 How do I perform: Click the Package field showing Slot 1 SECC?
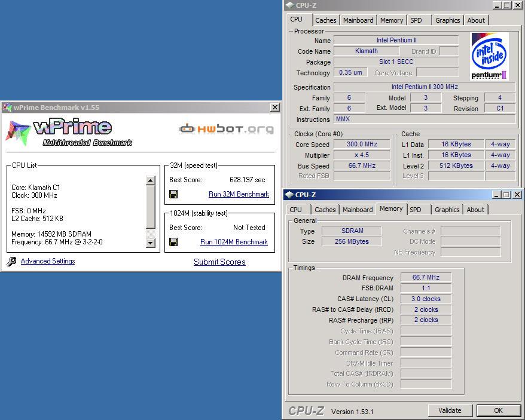tap(396, 62)
